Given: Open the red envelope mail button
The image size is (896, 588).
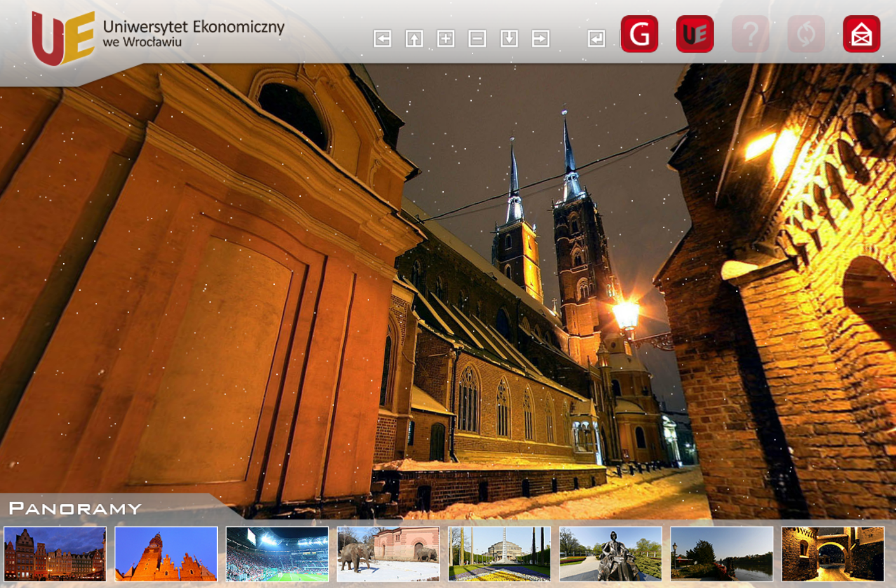Looking at the screenshot, I should (x=862, y=34).
